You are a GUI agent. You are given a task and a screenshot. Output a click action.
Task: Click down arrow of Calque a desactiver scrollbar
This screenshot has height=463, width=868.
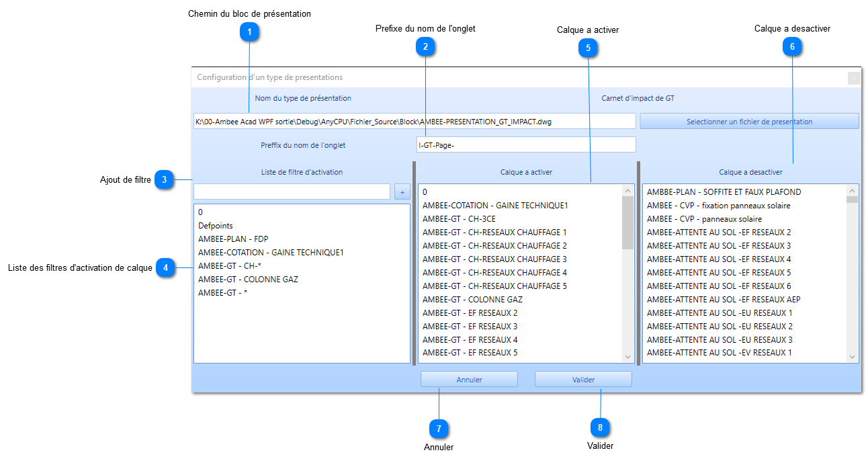point(852,357)
